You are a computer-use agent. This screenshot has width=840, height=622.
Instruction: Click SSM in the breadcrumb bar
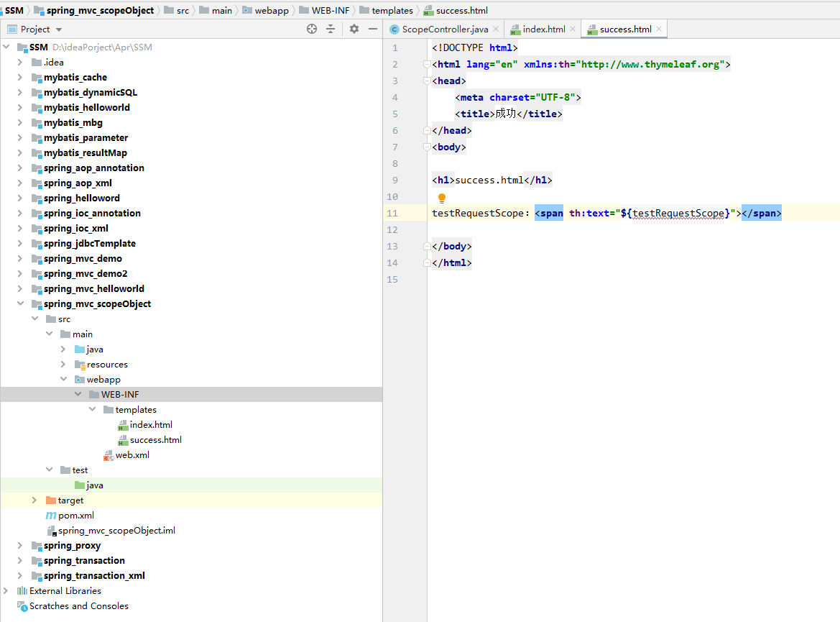14,11
